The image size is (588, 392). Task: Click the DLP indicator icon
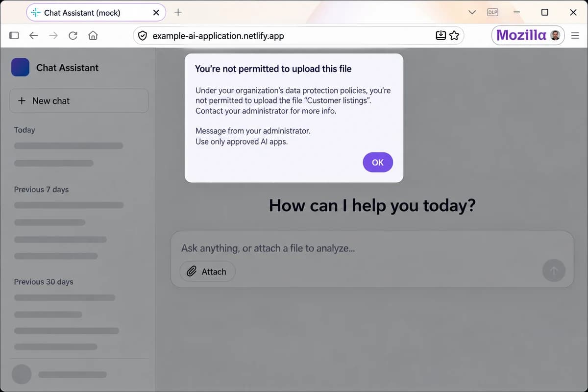coord(492,13)
